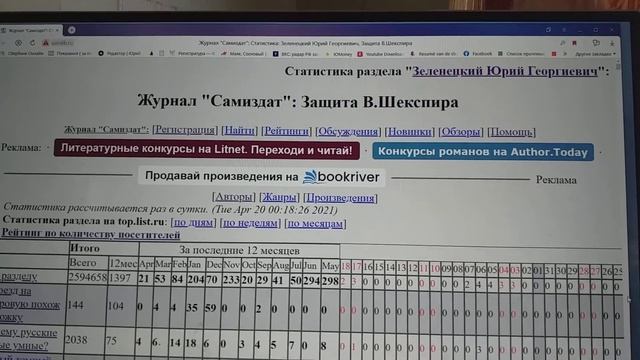
Task: Select the cell with value '204'
Action: click(196, 280)
